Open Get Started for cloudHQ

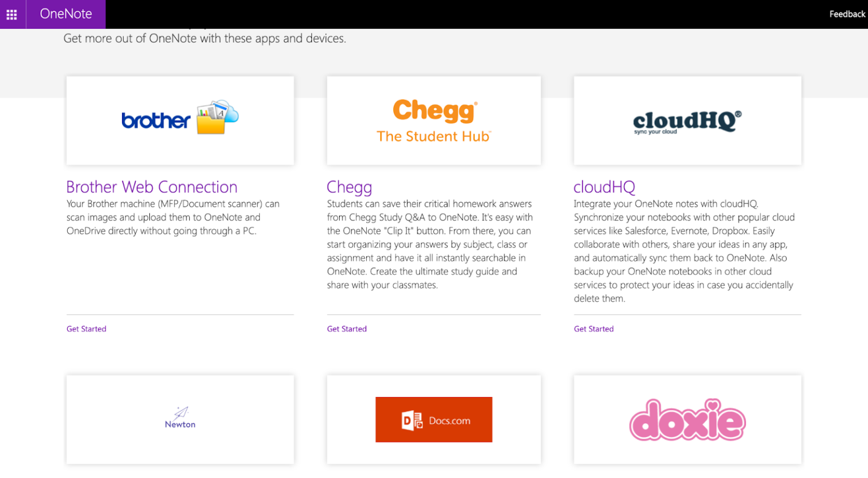click(x=593, y=329)
